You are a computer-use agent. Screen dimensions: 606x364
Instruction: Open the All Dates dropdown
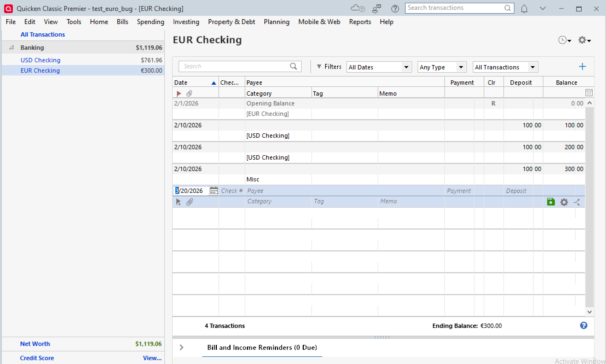[x=406, y=67]
